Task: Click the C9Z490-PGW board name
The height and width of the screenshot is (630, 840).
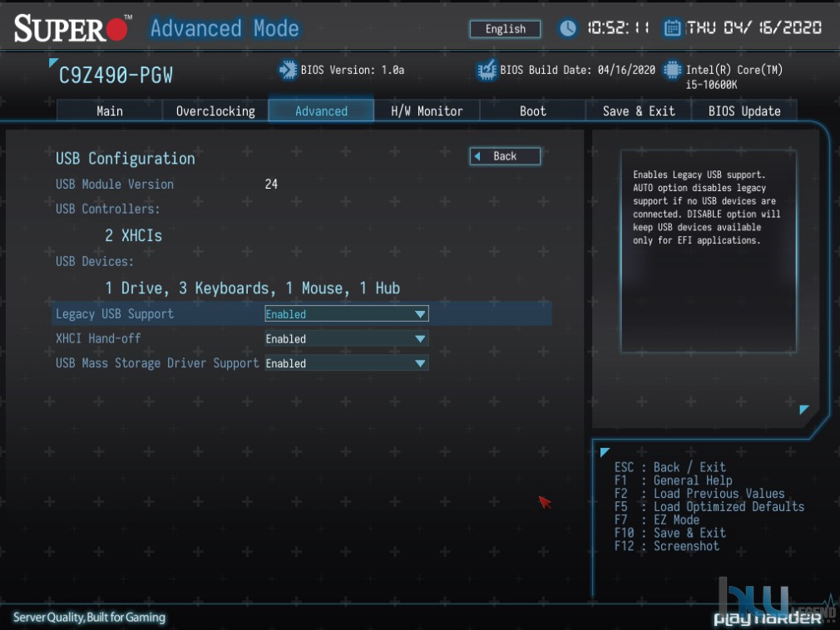Action: pyautogui.click(x=116, y=76)
